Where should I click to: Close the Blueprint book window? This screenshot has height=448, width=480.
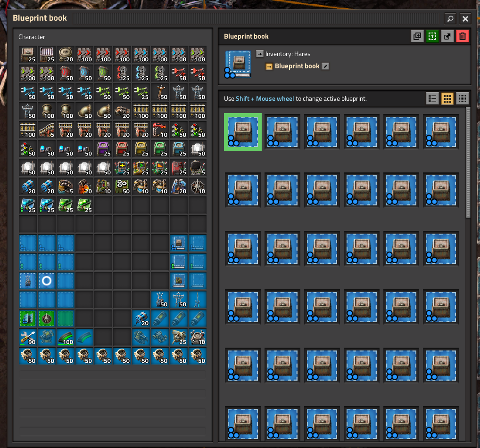pyautogui.click(x=465, y=19)
